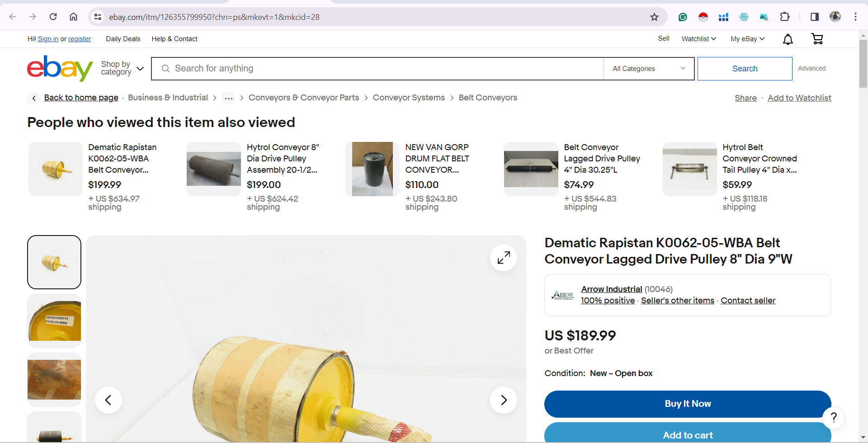Click the browser forward arrow
The image size is (868, 443).
coord(33,17)
